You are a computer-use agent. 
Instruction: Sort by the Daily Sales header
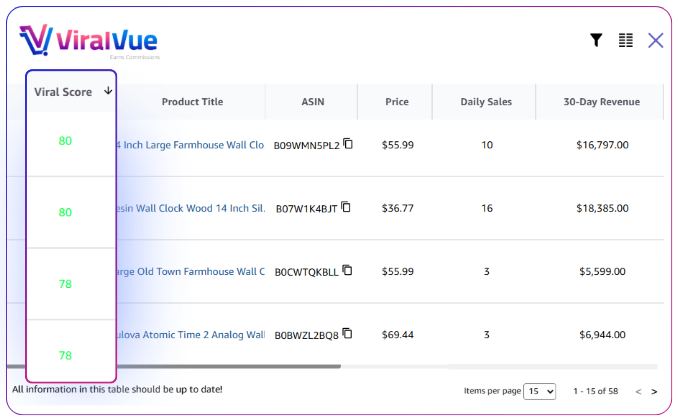click(x=486, y=102)
